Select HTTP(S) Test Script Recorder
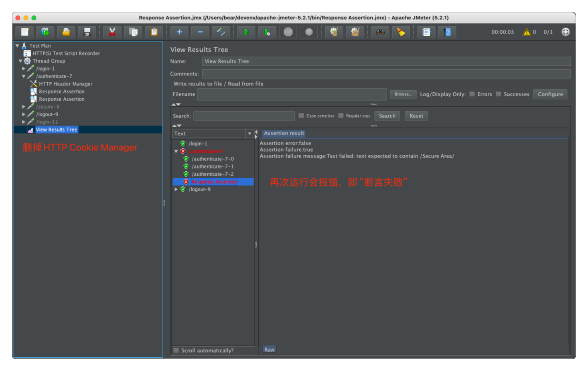The width and height of the screenshot is (588, 371). (66, 53)
